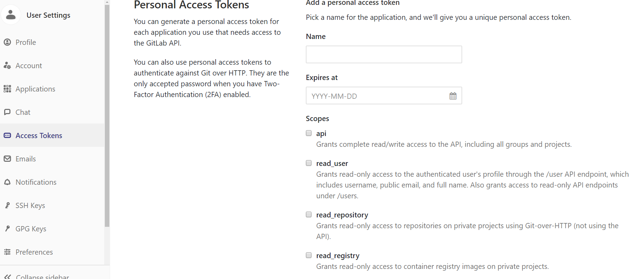The height and width of the screenshot is (279, 644).
Task: Select the Profile icon in the sidebar
Action: click(x=8, y=42)
